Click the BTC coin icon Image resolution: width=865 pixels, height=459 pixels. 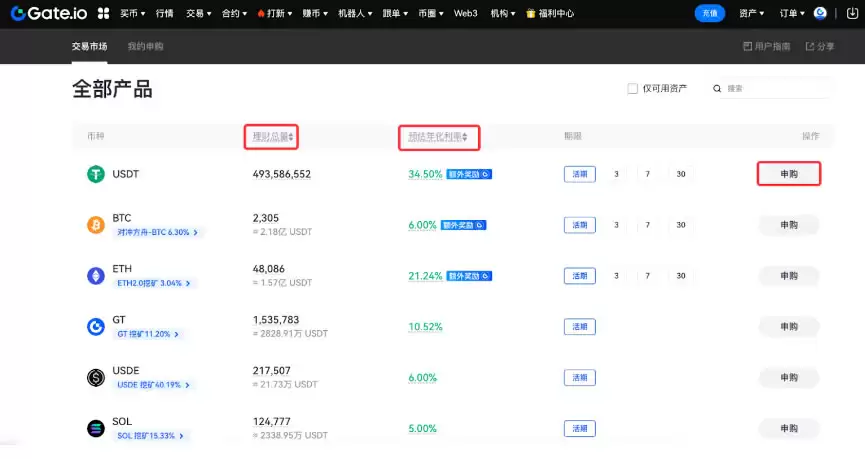pos(96,225)
